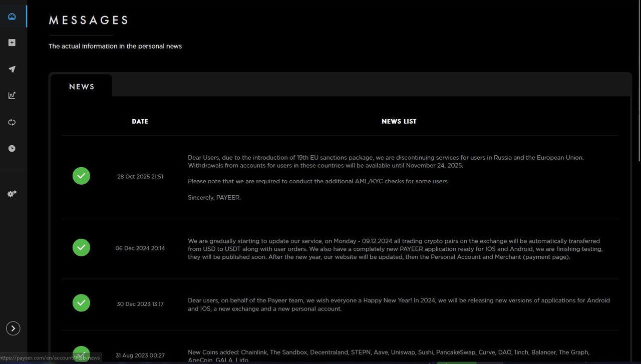The height and width of the screenshot is (364, 641).
Task: Open the chart trade icon in sidebar
Action: (12, 95)
